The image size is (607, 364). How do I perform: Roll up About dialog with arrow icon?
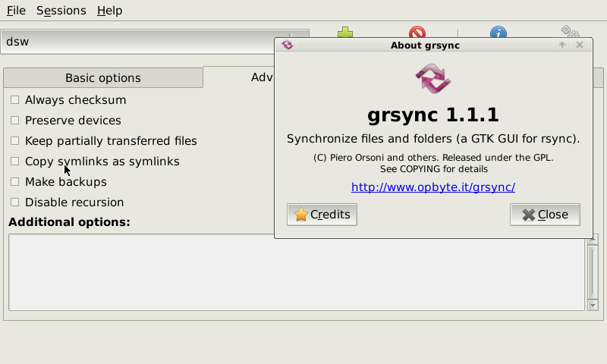click(562, 45)
